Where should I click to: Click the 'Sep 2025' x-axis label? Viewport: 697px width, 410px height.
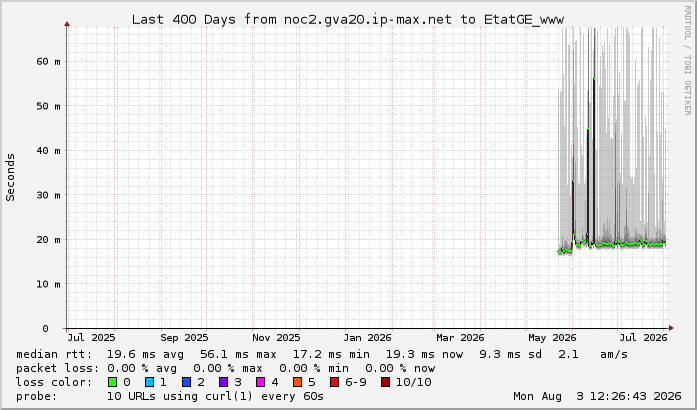tap(184, 338)
